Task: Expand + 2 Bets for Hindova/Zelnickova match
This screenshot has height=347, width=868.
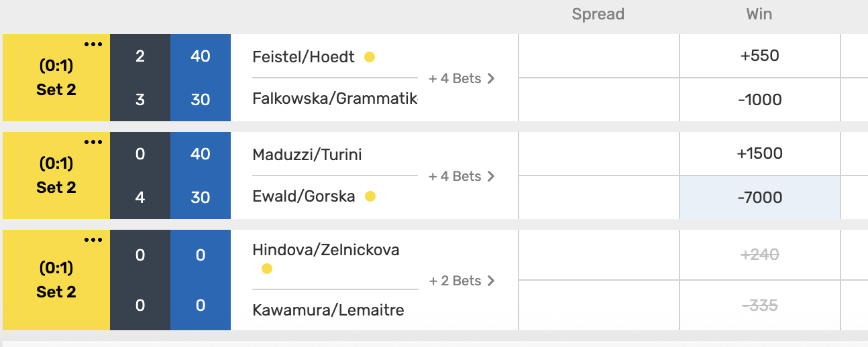Action: pos(462,281)
